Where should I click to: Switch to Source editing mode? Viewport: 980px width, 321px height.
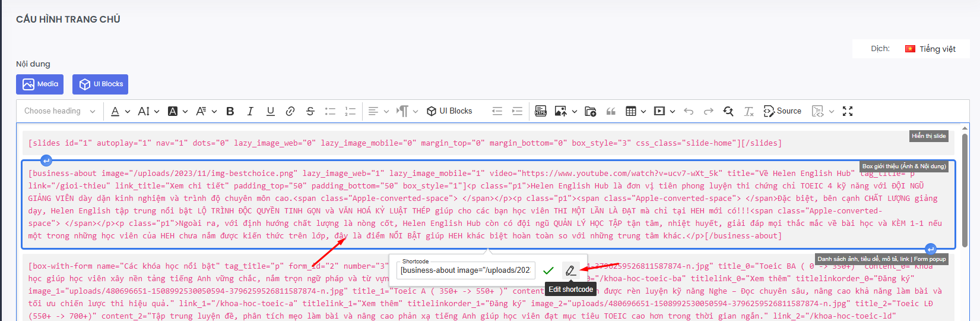tap(782, 111)
